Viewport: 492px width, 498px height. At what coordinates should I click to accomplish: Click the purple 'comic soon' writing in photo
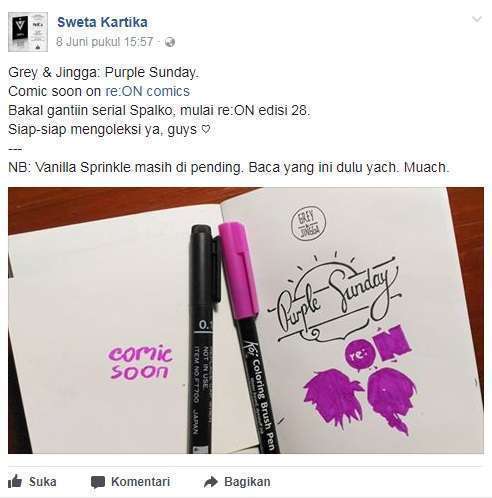coord(140,363)
